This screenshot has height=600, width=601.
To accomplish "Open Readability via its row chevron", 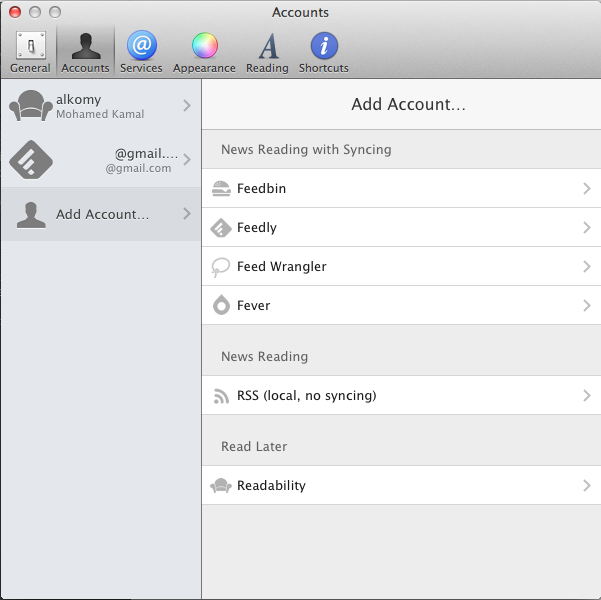I will pos(586,485).
